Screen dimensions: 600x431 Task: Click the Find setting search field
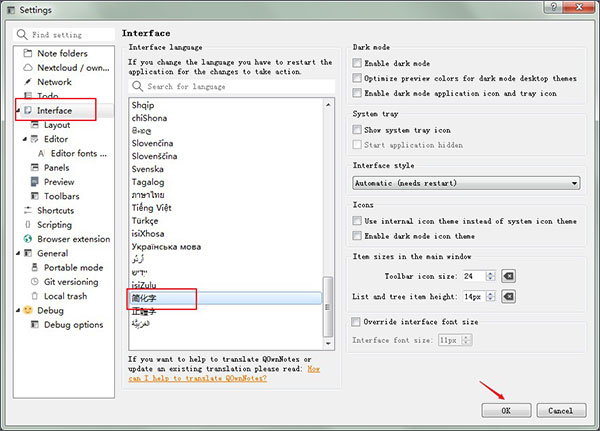pyautogui.click(x=64, y=34)
